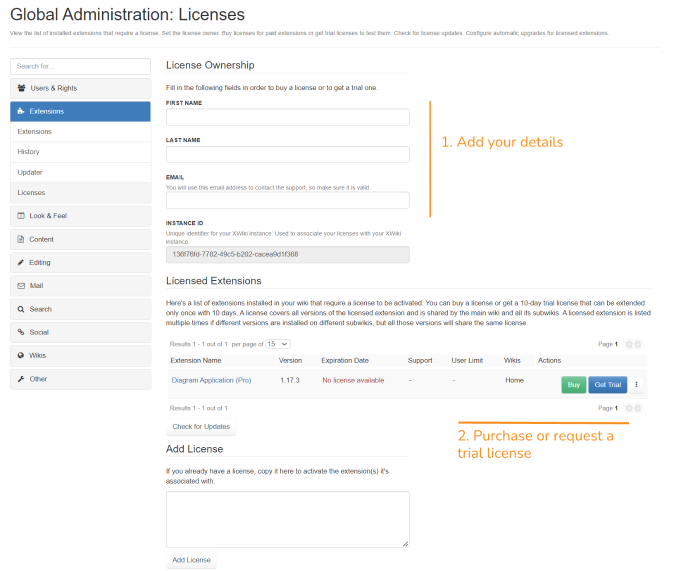The height and width of the screenshot is (571, 700).
Task: Open the Updater sub-item
Action: point(80,172)
